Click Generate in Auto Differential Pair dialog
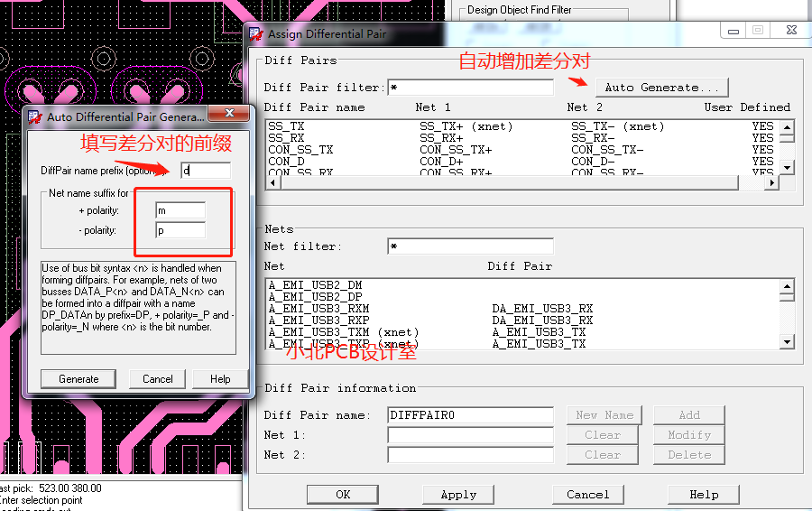 click(78, 379)
